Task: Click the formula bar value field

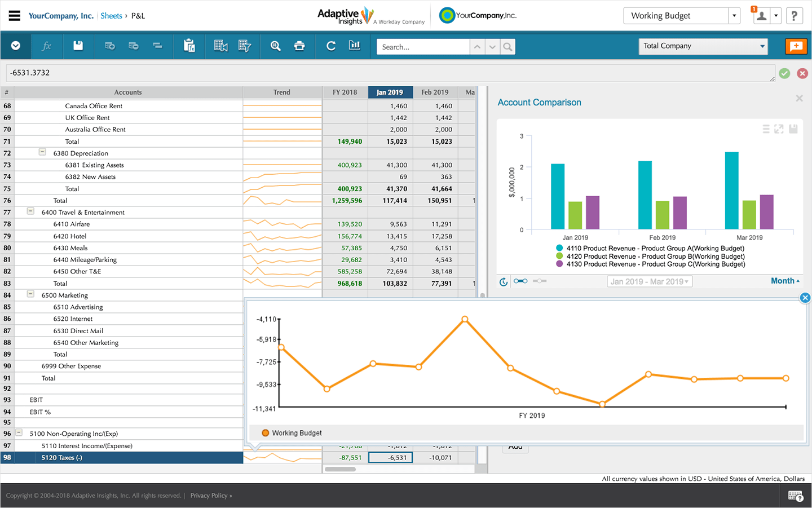Action: 391,73
